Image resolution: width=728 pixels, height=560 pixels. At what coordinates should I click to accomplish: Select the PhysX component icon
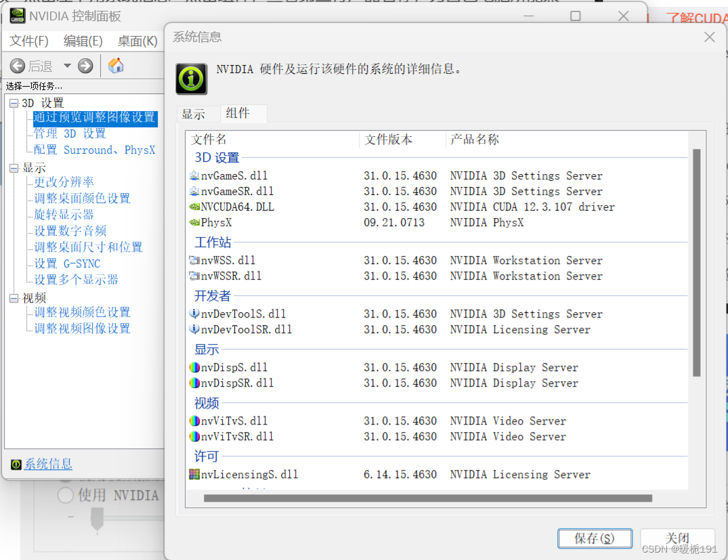(x=194, y=222)
